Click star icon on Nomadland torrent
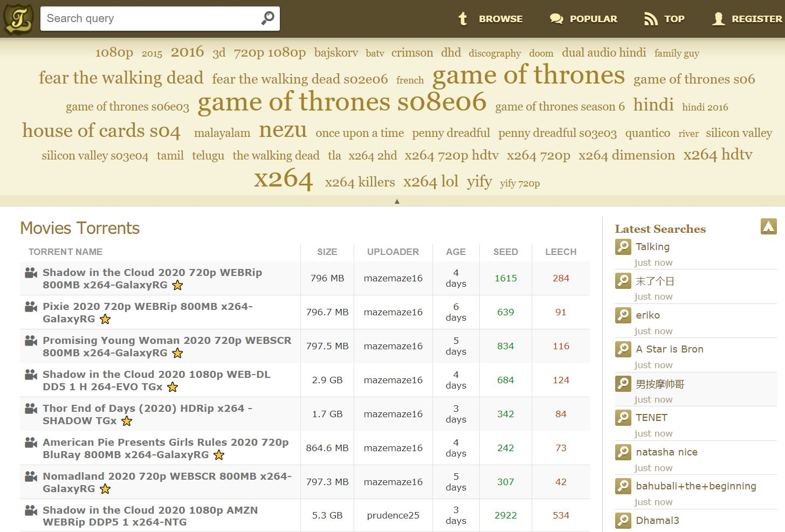Viewport: 785px width, 532px height. (x=106, y=489)
